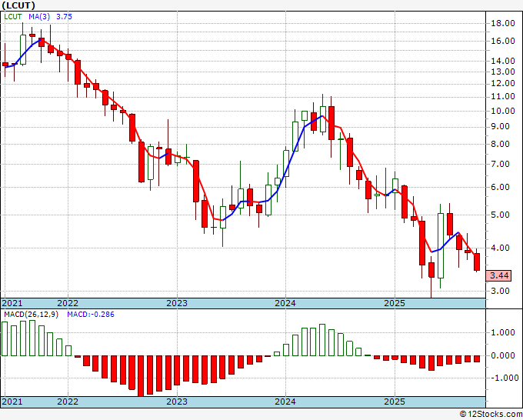Click the 3.00 price axis label
This screenshot has width=523, height=420.
click(x=501, y=291)
